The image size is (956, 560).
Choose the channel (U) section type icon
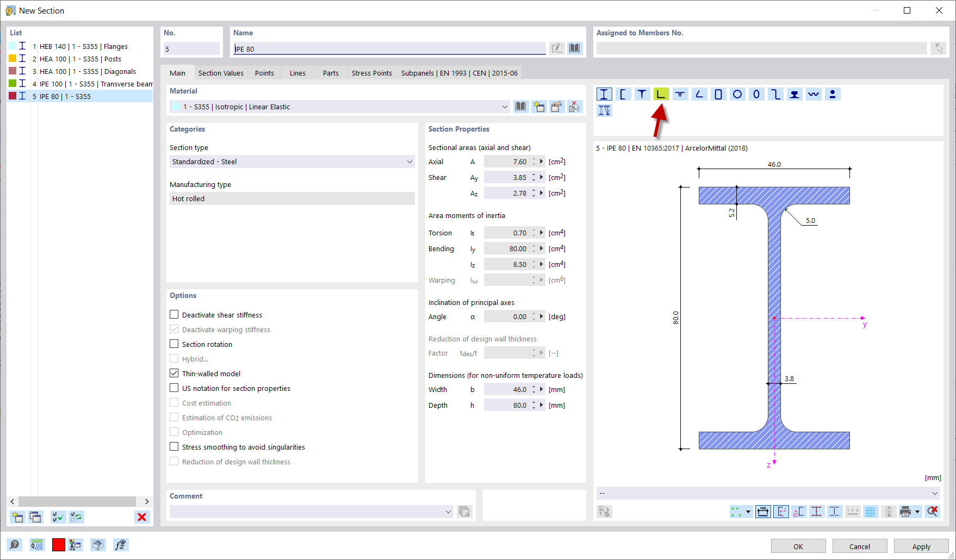tap(623, 94)
